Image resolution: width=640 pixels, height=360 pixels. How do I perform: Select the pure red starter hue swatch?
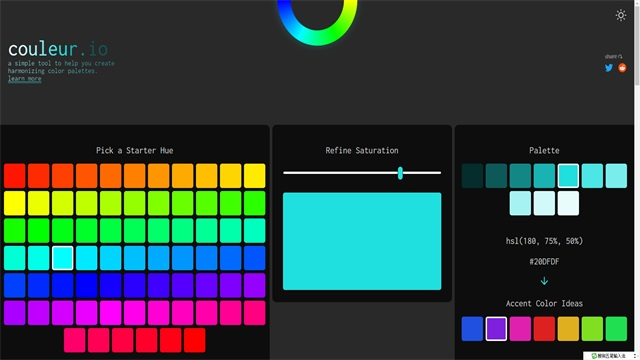tap(195, 340)
